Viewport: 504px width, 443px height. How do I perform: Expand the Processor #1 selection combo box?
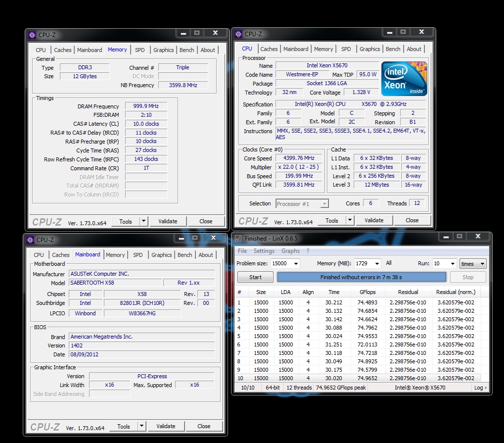point(324,203)
